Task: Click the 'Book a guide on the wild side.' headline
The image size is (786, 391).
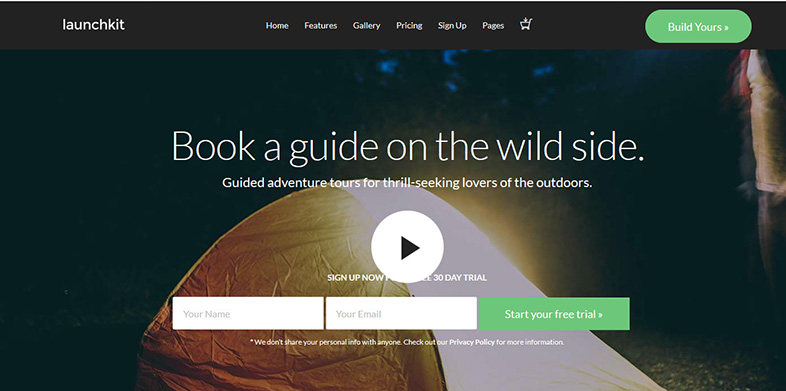Action: (x=408, y=146)
